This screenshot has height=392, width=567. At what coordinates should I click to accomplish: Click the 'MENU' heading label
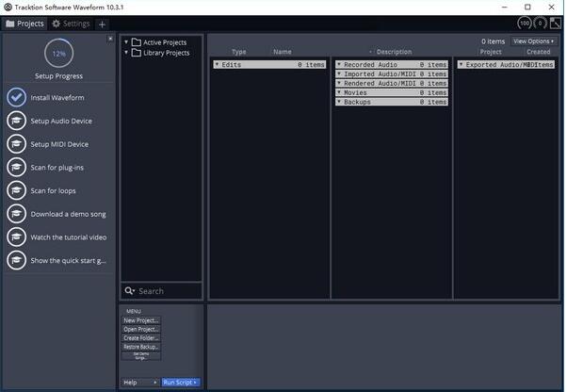(134, 311)
